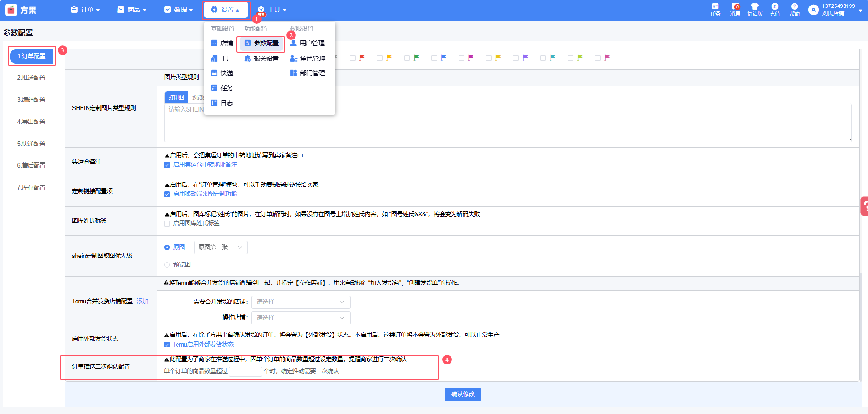Open the 操作店铺 select dropdown
This screenshot has width=868, height=414.
300,318
